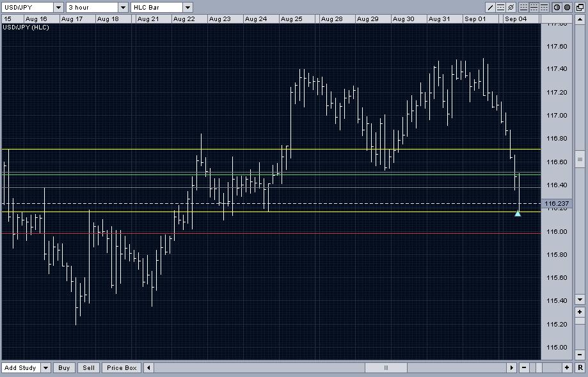Click the vertical scroll up arrow
The width and height of the screenshot is (588, 377).
pos(580,19)
